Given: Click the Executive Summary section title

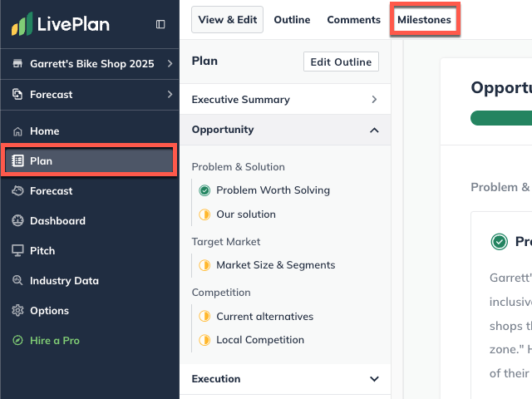Looking at the screenshot, I should pos(241,100).
